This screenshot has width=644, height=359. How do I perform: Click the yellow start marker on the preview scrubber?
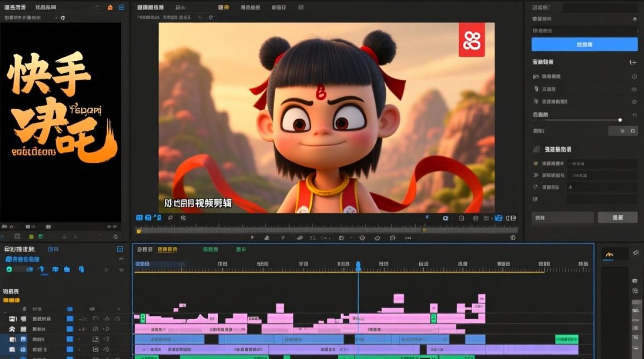coord(139,231)
